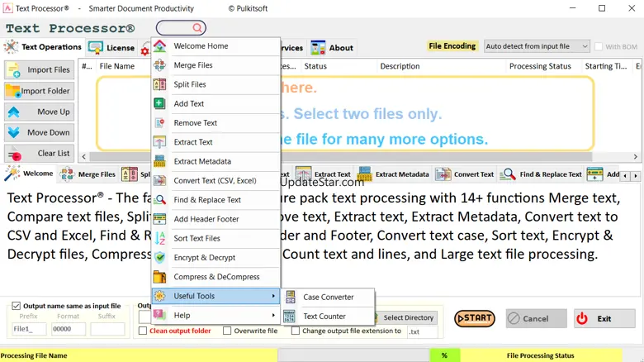This screenshot has width=644, height=362.
Task: Click the Find & Replace magnifier icon in menu
Action: pos(160,200)
